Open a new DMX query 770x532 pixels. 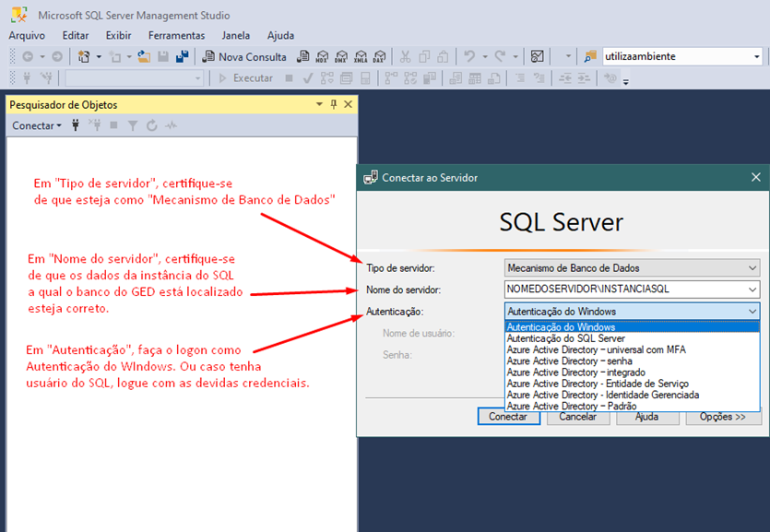tap(341, 57)
